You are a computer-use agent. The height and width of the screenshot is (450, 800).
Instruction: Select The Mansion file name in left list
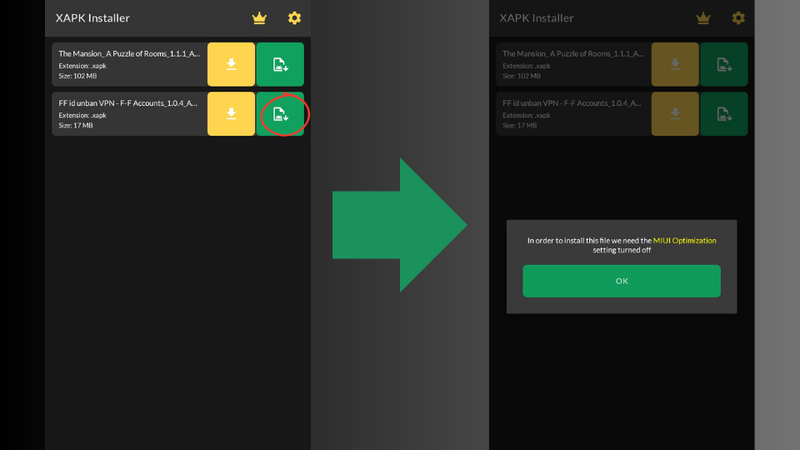click(129, 54)
